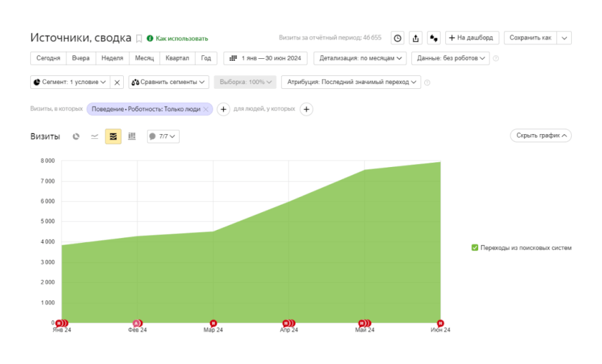Click the bookmark icon next to report title
The image size is (602, 364).
(x=139, y=38)
